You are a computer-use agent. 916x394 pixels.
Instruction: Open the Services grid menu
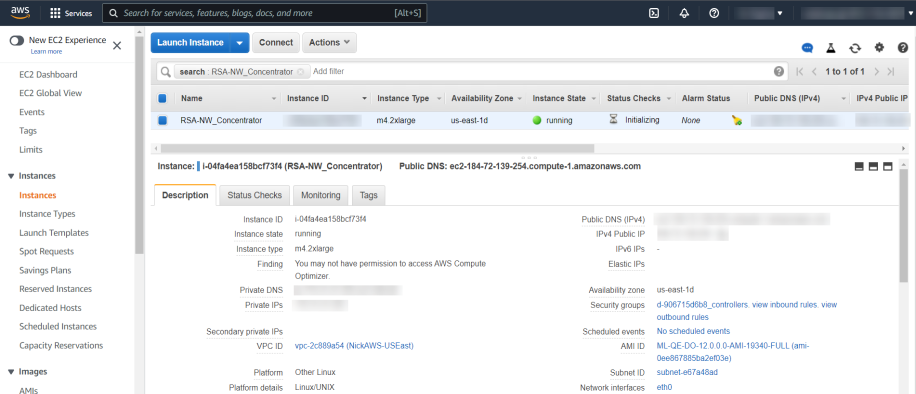click(71, 13)
